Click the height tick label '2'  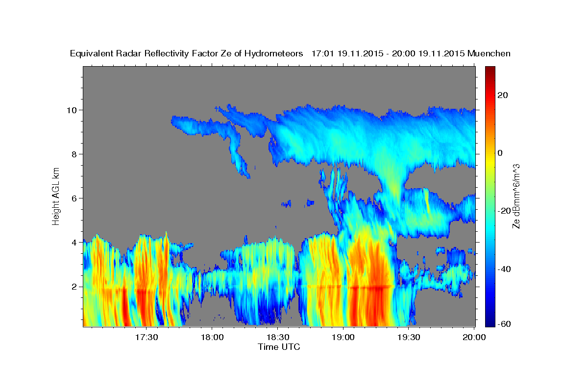pos(75,286)
